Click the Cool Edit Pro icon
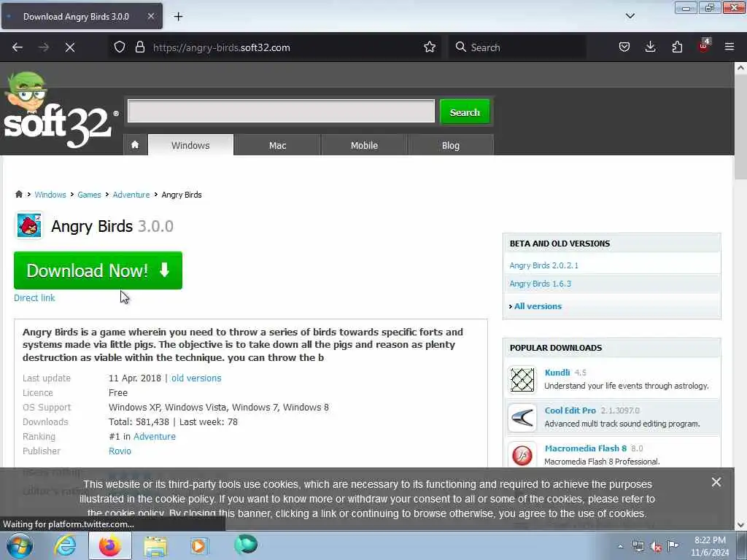This screenshot has height=560, width=747. [x=522, y=418]
